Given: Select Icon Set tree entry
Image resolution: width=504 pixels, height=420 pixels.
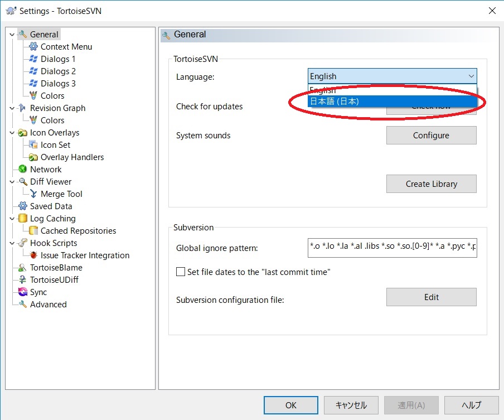Looking at the screenshot, I should pyautogui.click(x=55, y=145).
